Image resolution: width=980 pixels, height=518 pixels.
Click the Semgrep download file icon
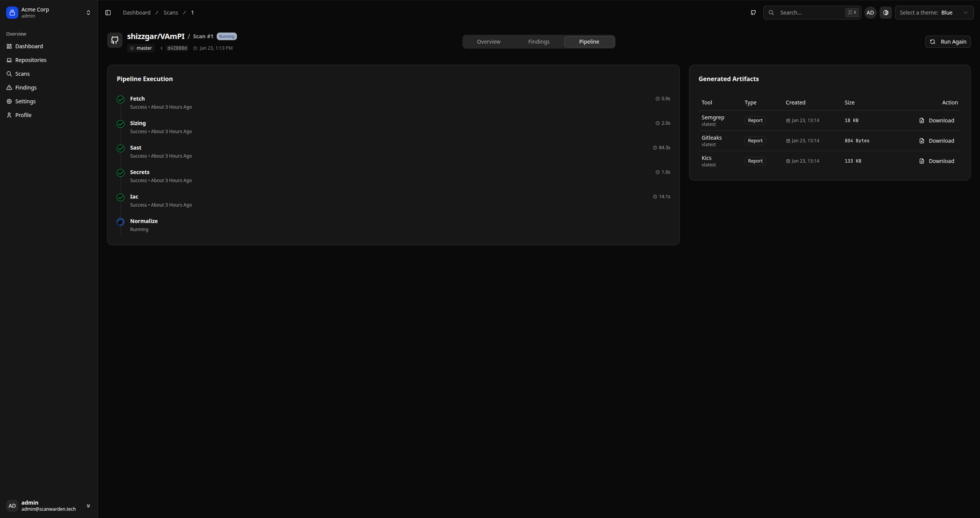tap(922, 121)
